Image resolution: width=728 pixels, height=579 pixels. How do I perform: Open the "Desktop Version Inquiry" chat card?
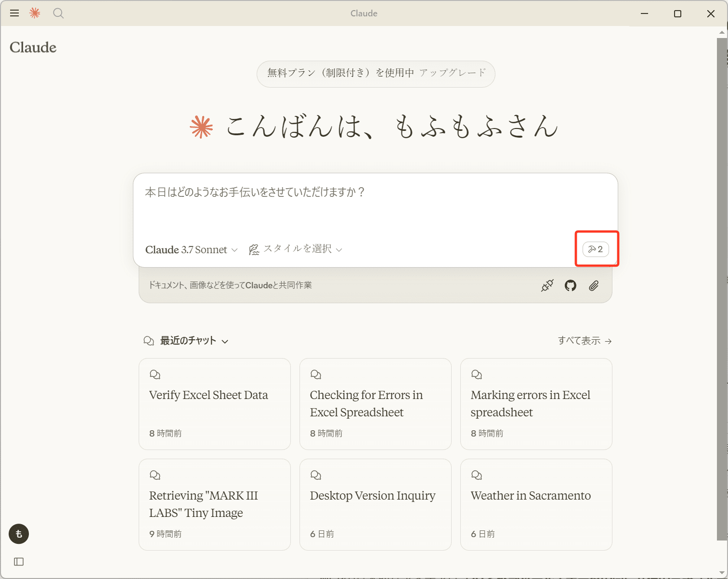click(375, 504)
